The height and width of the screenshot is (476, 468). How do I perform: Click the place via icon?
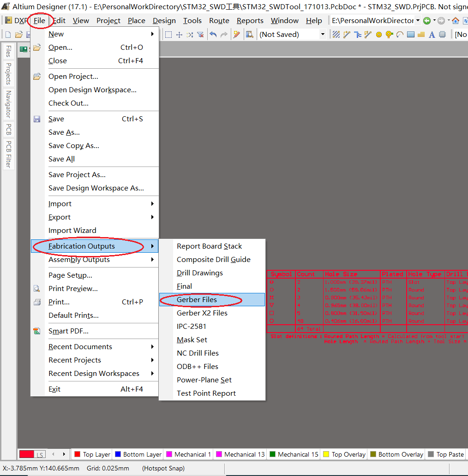click(x=390, y=35)
